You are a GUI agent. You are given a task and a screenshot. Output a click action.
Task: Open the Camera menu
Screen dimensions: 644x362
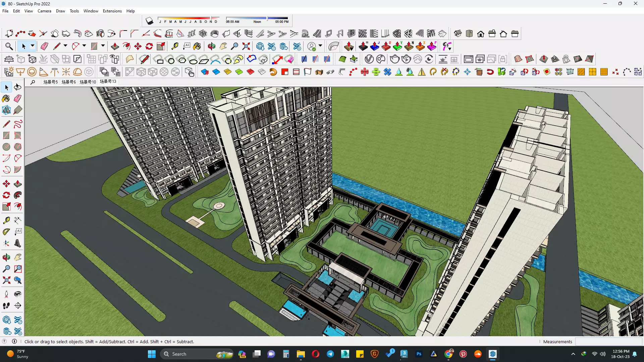pos(44,11)
